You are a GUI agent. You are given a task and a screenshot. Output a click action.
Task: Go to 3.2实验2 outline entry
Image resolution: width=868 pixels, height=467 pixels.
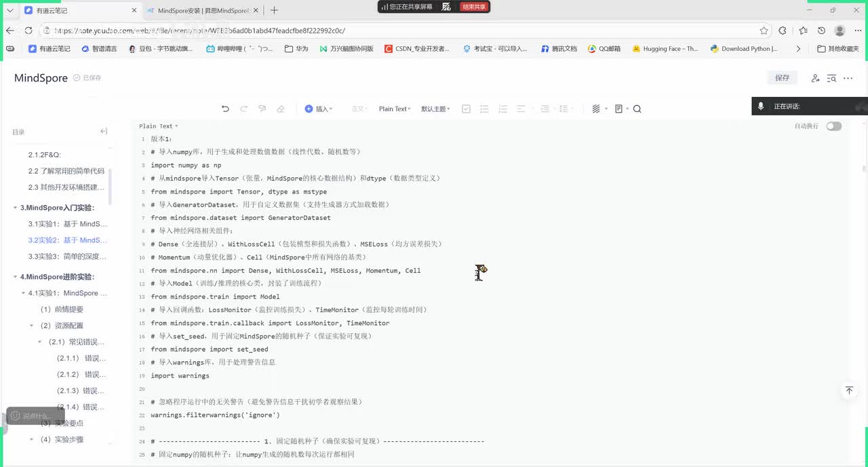coord(68,240)
